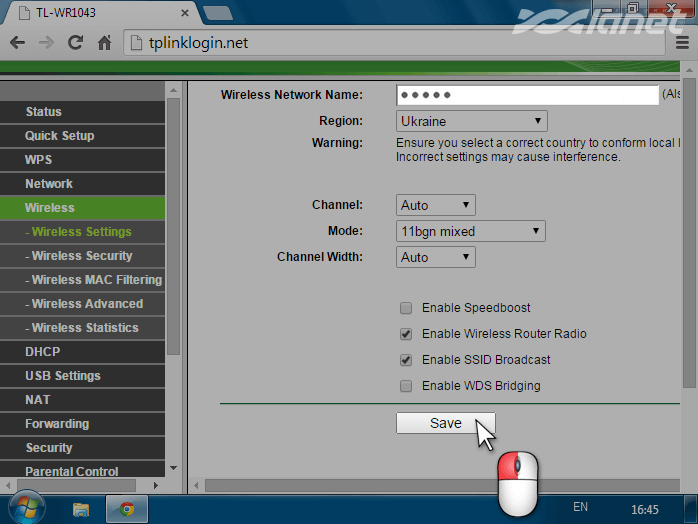Open the DHCP menu section
Viewport: 698px width, 524px height.
pos(42,352)
